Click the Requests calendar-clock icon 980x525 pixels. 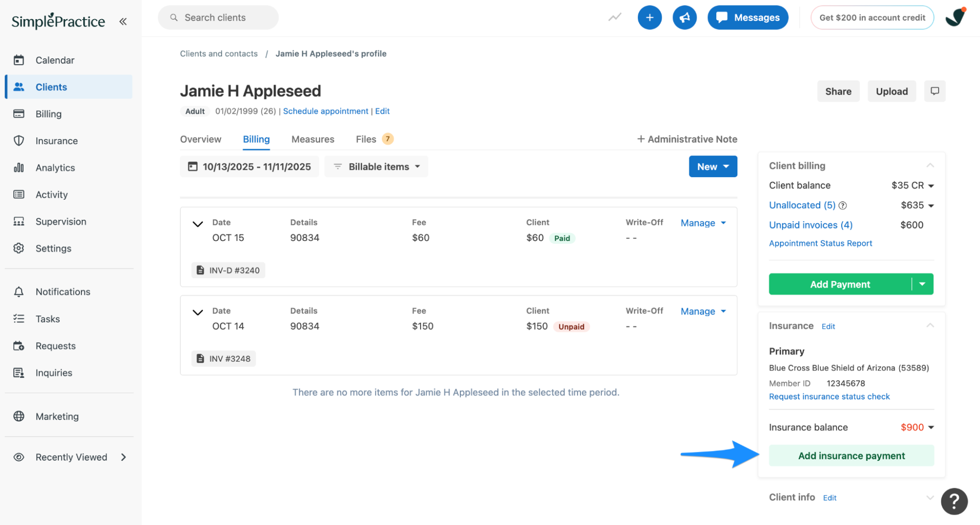pos(19,346)
